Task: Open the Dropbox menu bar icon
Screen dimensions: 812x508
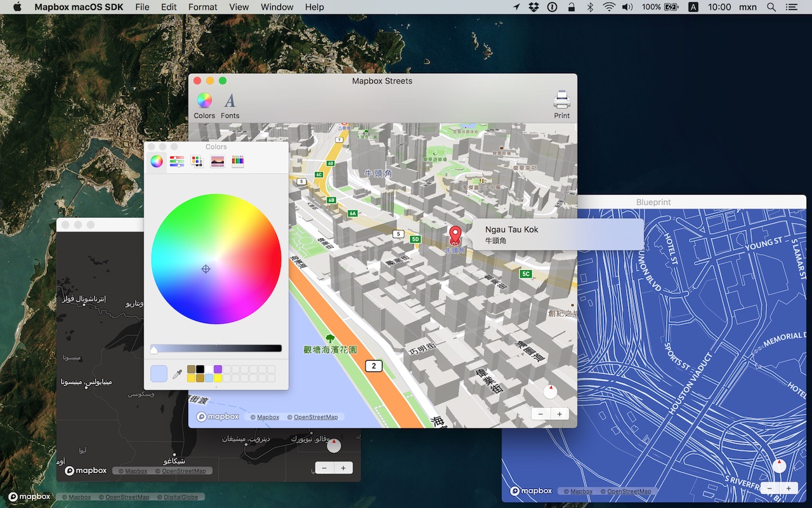Action: point(534,7)
